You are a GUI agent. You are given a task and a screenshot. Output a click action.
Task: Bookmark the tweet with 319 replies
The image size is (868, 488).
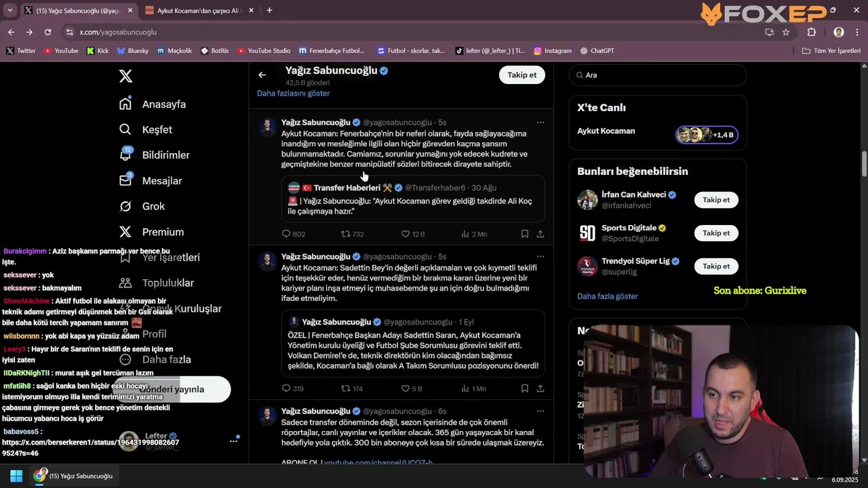tap(525, 388)
